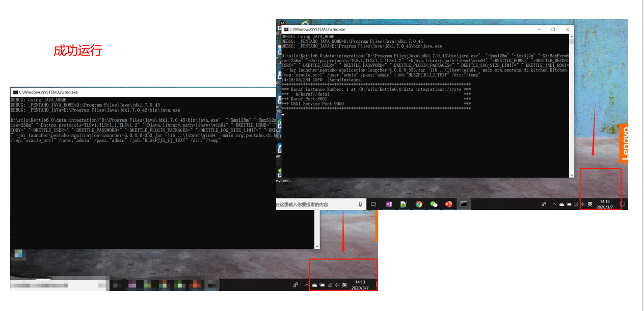Image resolution: width=644 pixels, height=311 pixels.
Task: Open PowerPoint from the taskbar
Action: point(448,204)
